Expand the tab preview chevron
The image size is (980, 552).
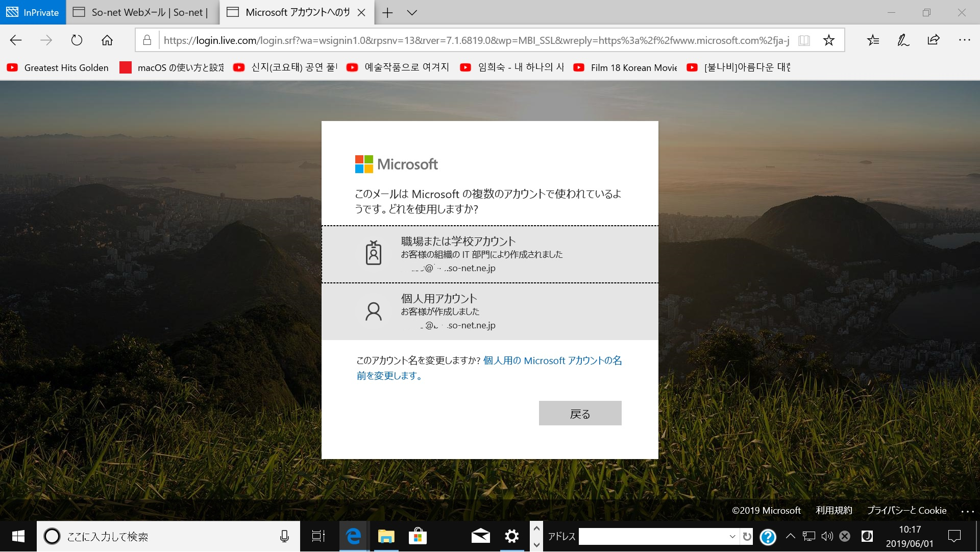point(412,13)
